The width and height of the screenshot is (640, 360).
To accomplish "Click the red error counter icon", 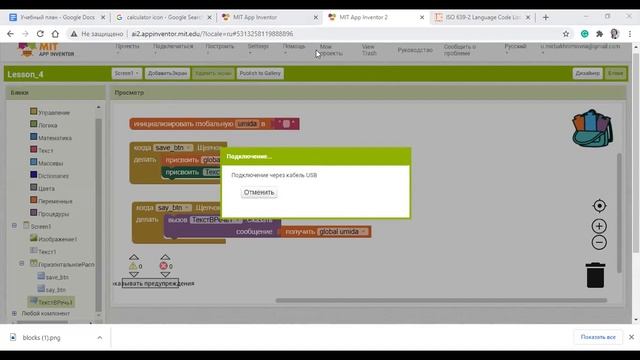I will (x=164, y=266).
